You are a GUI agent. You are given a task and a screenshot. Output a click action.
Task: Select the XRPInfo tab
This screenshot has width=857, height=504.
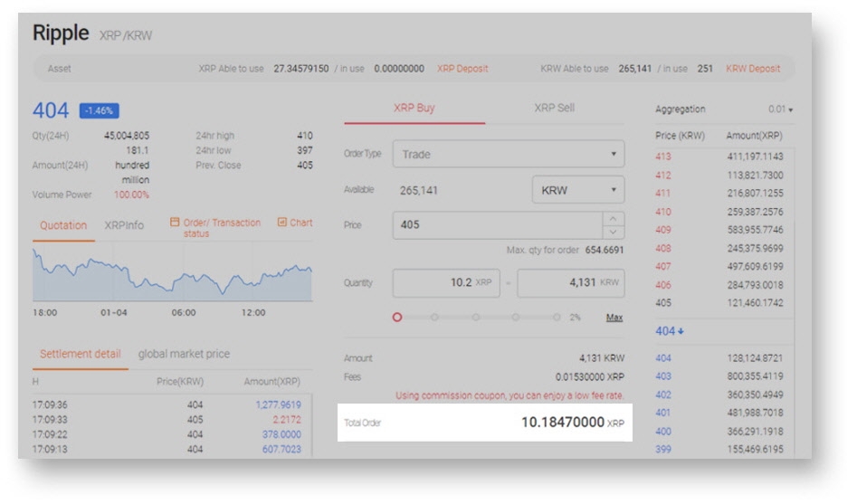[124, 225]
